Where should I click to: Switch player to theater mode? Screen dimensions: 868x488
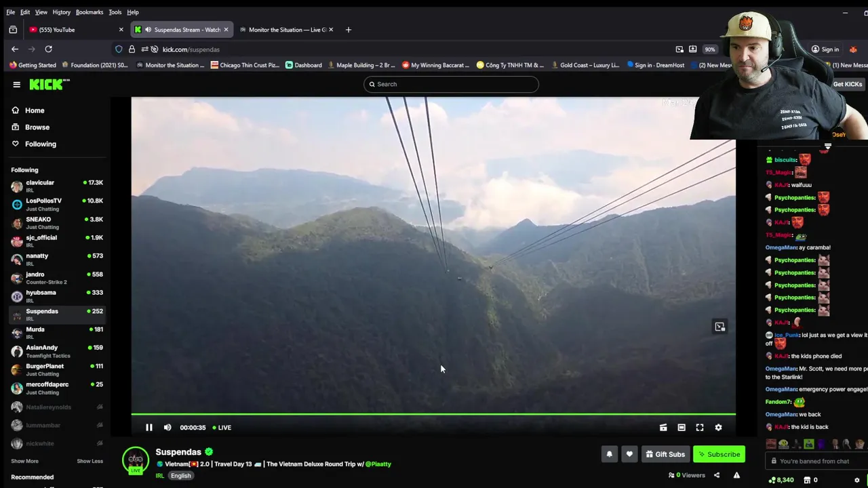[x=682, y=428]
